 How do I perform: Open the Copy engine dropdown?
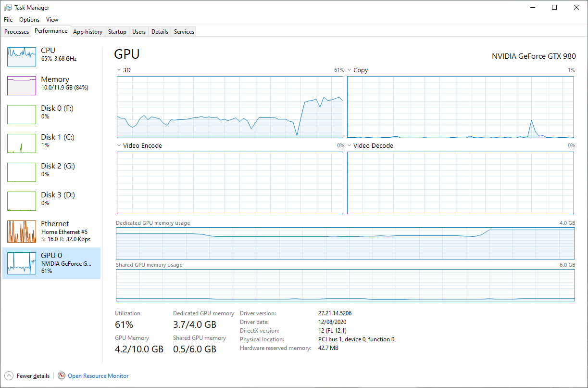pyautogui.click(x=350, y=70)
